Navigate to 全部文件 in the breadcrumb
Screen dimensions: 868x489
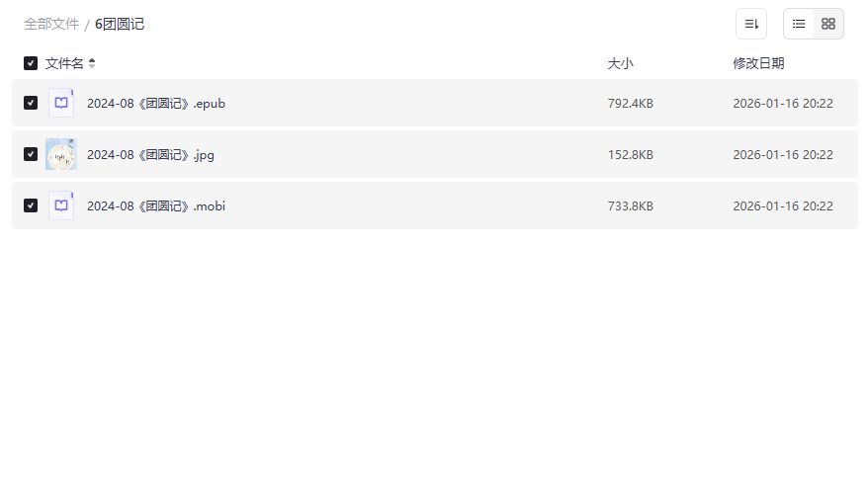[x=51, y=24]
